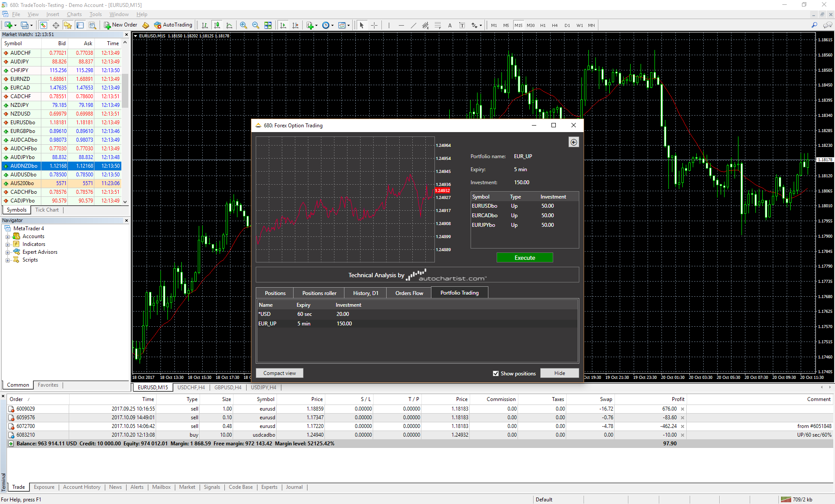
Task: Enable Show positions checkbox
Action: click(x=496, y=373)
